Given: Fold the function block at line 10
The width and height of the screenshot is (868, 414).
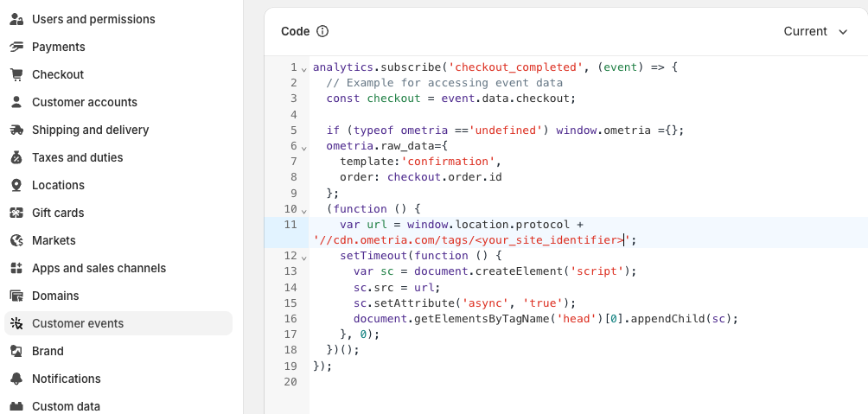Looking at the screenshot, I should [x=303, y=209].
